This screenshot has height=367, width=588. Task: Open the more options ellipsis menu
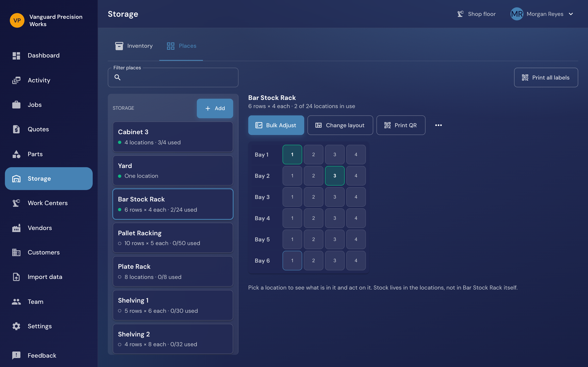click(438, 125)
